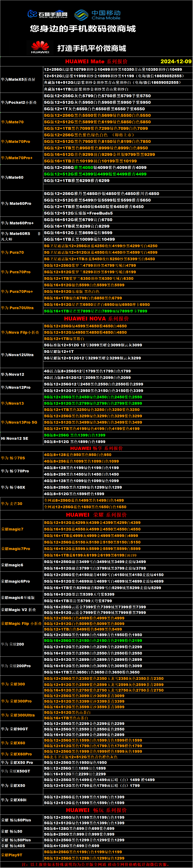
Task: Open the HUAWEI 荣耀 系列报价 section header
Action: click(96, 515)
